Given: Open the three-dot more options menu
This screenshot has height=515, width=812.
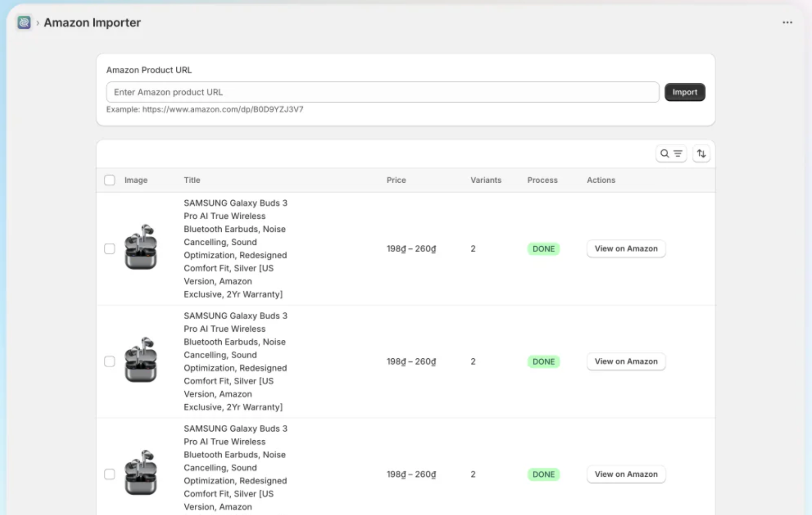Looking at the screenshot, I should [787, 22].
